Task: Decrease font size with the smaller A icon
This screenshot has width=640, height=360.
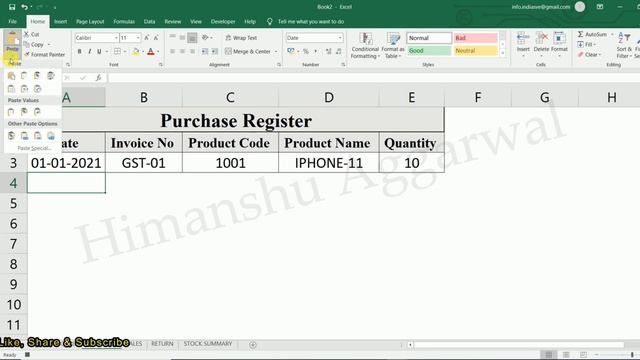Action: [x=156, y=38]
